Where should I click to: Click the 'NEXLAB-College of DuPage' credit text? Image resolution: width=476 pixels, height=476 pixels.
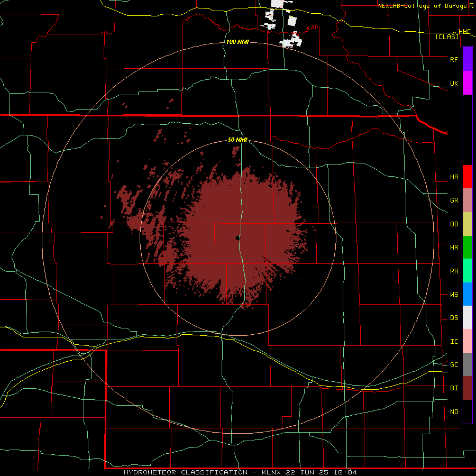tap(422, 6)
